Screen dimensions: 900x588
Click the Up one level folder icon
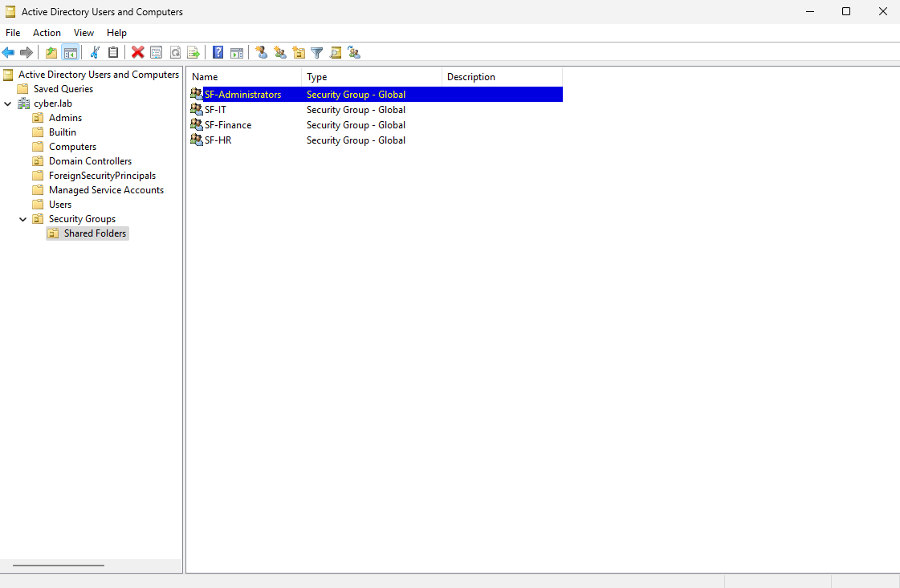(x=51, y=53)
